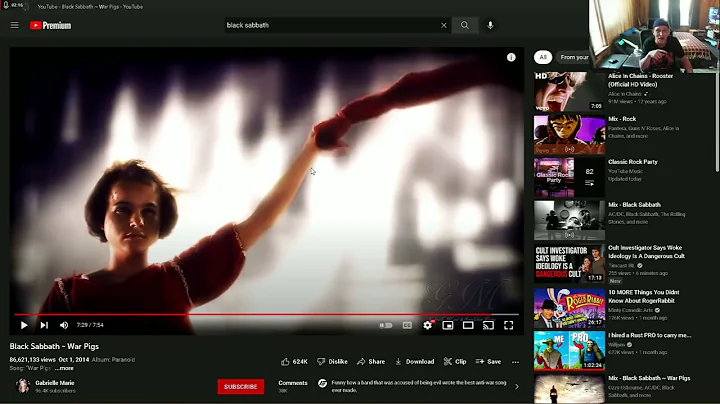Cast video to a TV

point(488,325)
